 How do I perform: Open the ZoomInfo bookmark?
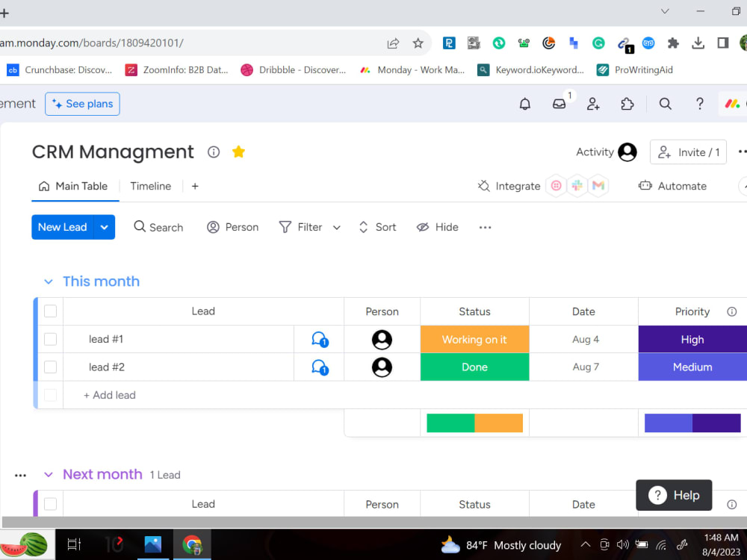click(177, 70)
